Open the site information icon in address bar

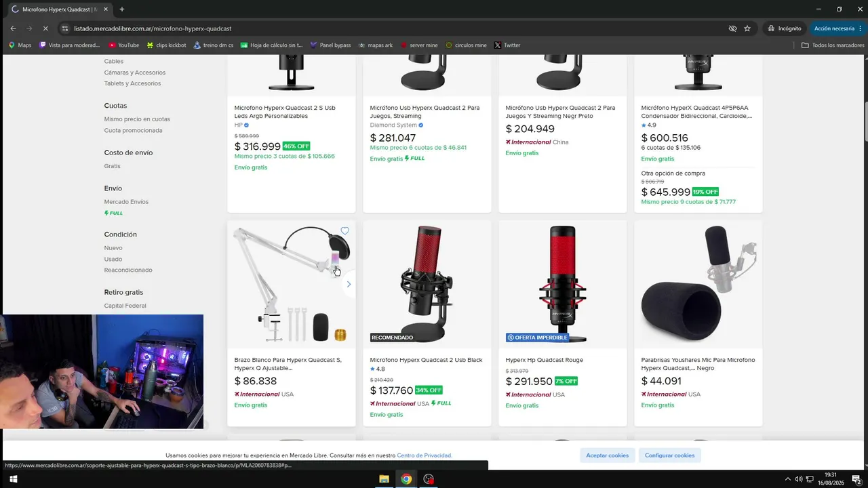point(65,28)
